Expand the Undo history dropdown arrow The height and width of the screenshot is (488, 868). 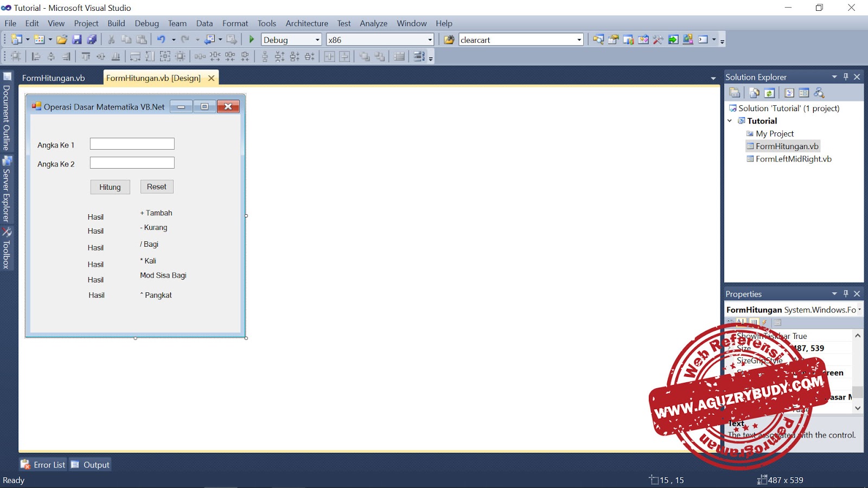tap(174, 40)
